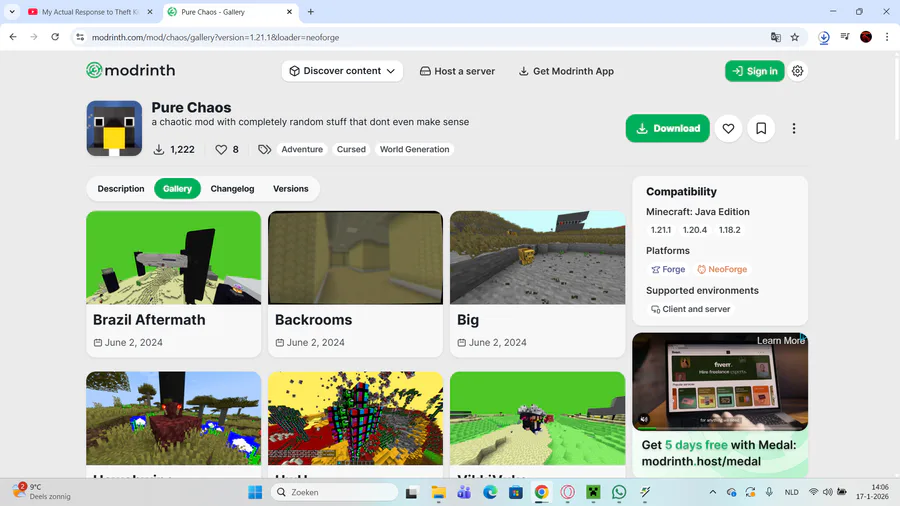Bookmark this page with the star icon

[794, 37]
